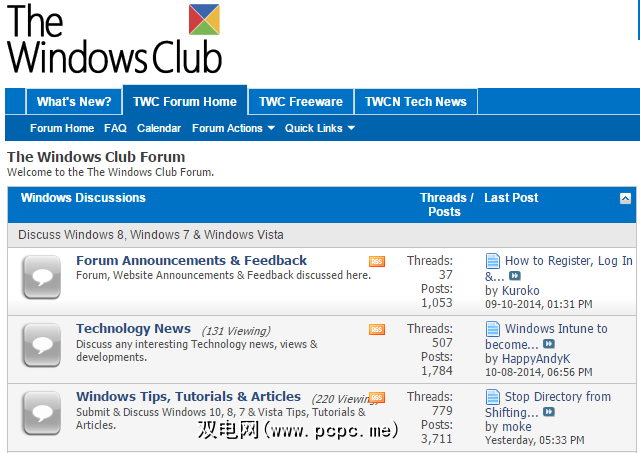The width and height of the screenshot is (640, 453).
Task: Go to last post arrow after 'How to Register, Log In &...'
Action: (515, 276)
